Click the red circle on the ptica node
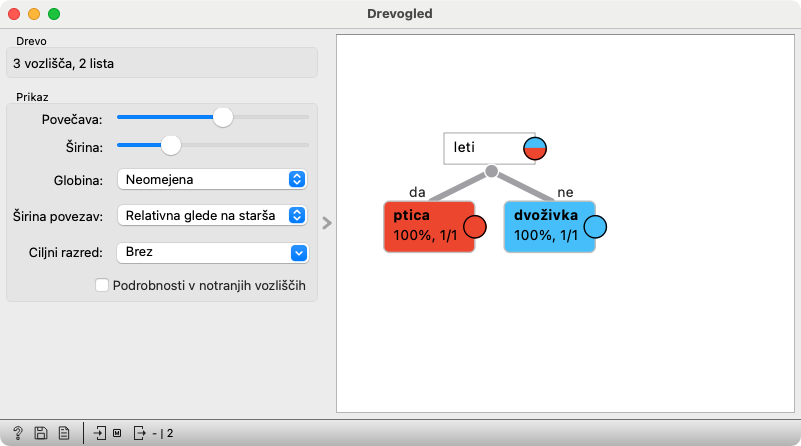This screenshot has height=446, width=801. click(475, 226)
